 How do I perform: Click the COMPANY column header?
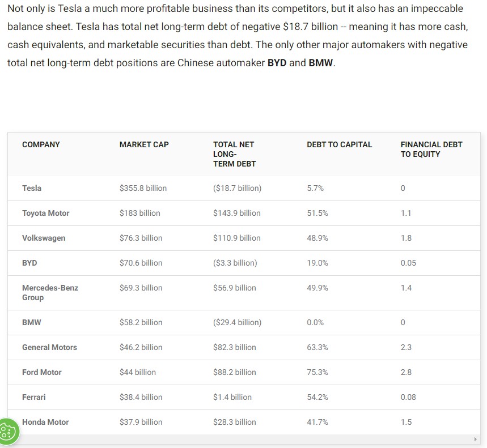[x=41, y=144]
